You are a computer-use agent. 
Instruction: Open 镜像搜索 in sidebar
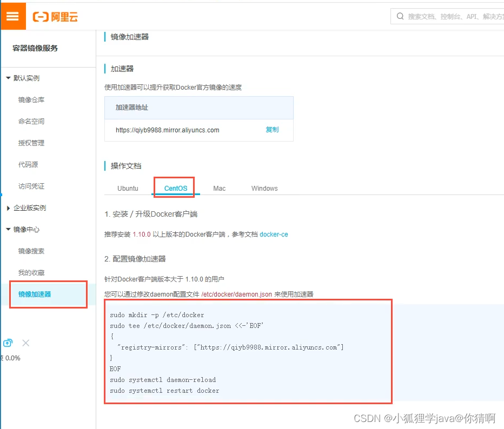31,251
